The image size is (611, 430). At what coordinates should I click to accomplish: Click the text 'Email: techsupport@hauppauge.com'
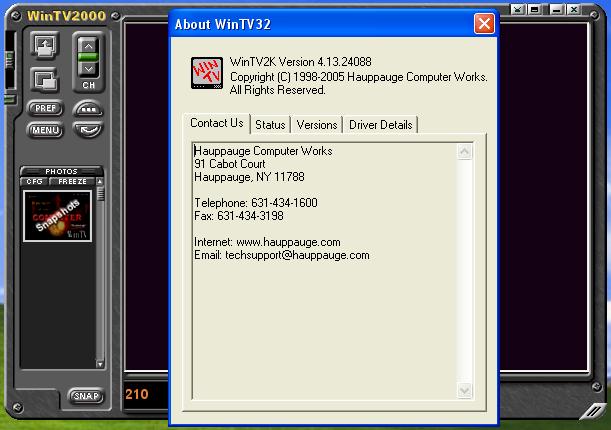click(x=282, y=256)
